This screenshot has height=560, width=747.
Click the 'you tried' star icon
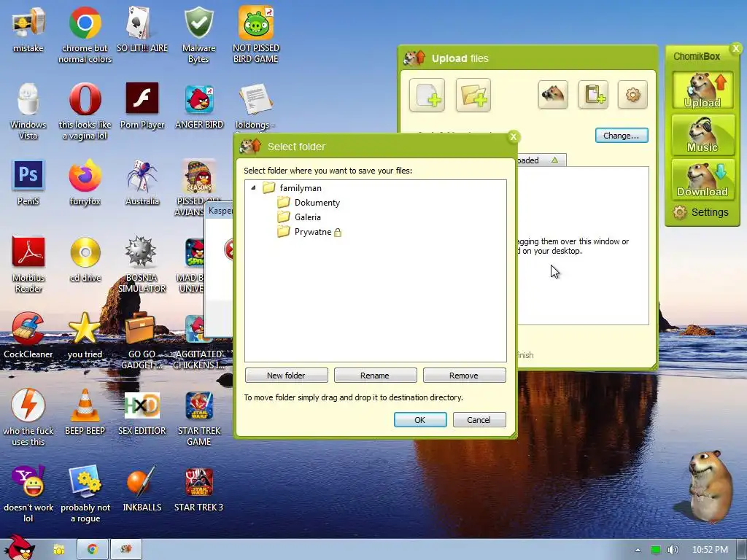pyautogui.click(x=85, y=335)
